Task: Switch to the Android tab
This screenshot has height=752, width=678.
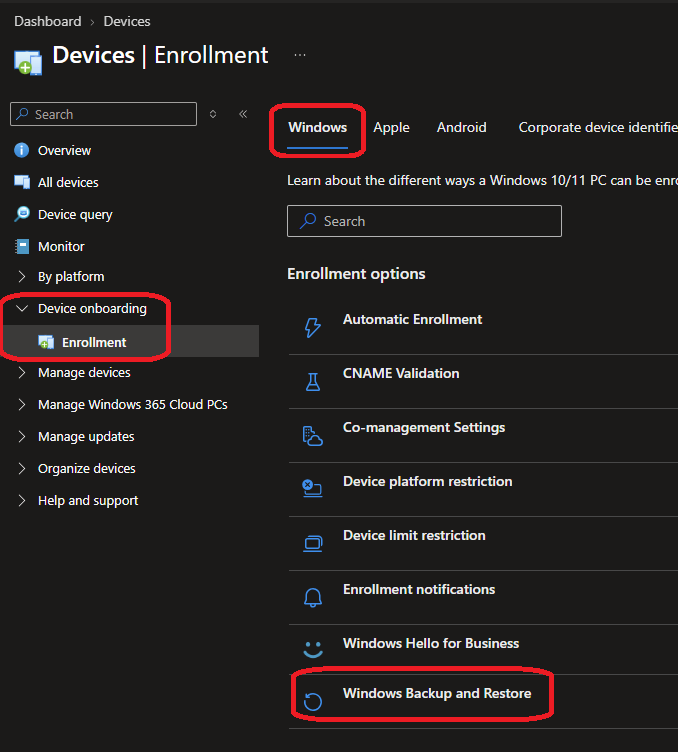Action: coord(461,127)
